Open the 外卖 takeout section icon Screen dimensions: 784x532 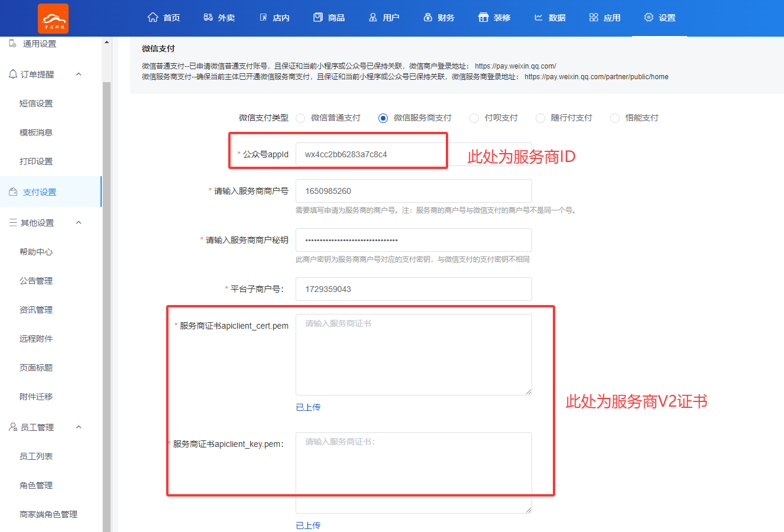coord(208,17)
